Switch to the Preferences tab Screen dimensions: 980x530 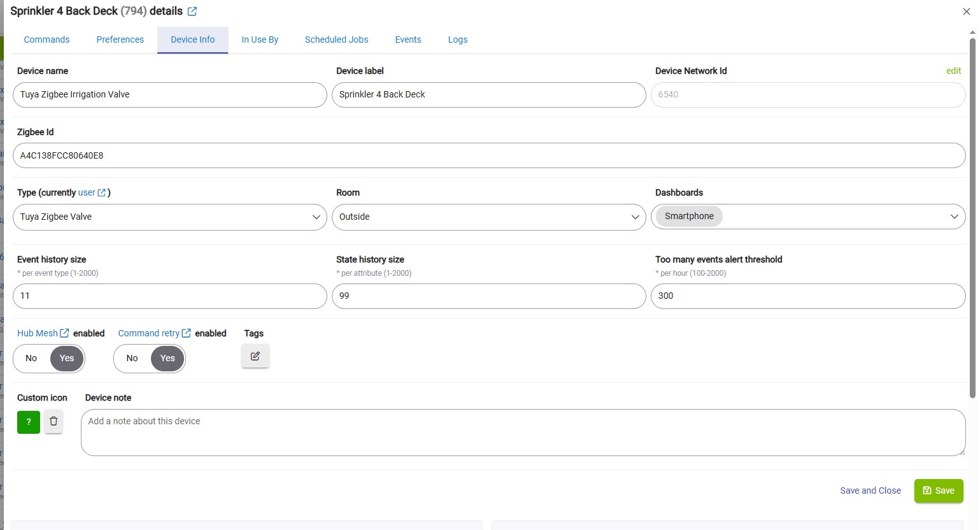120,39
